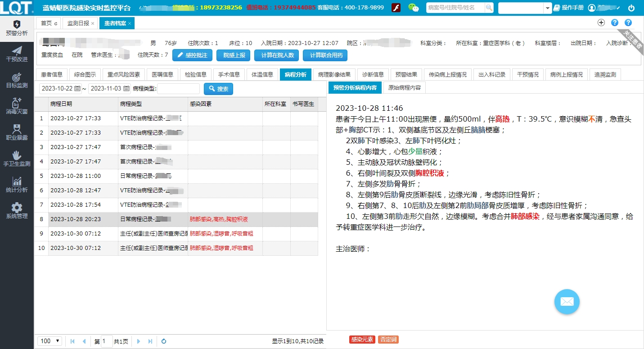Open the page size 100 dropdown

50,341
